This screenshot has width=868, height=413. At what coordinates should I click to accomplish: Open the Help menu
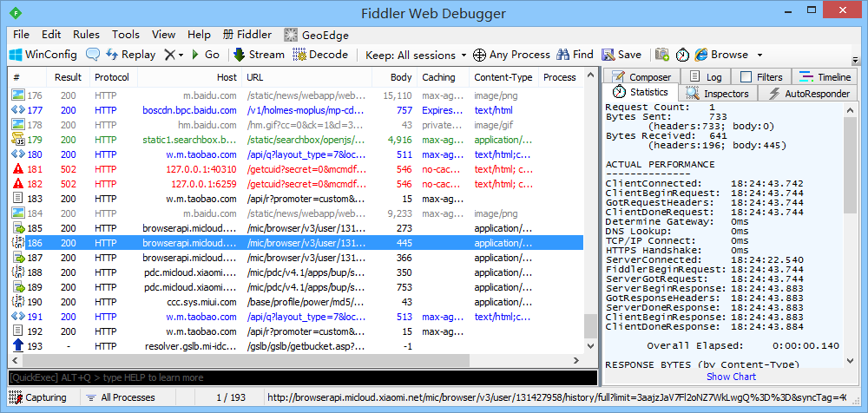[x=199, y=35]
